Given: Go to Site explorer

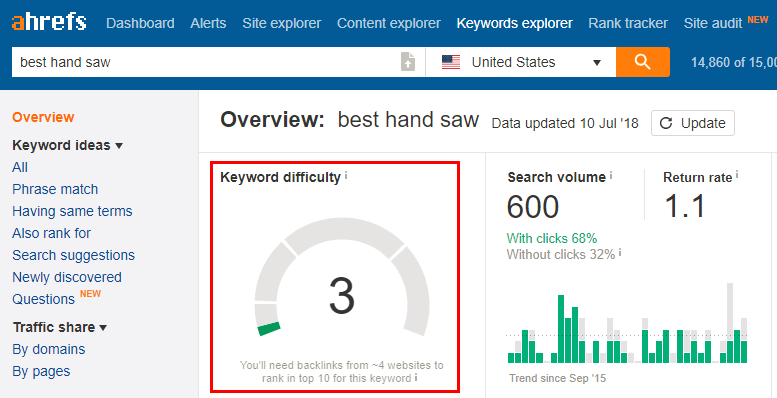Looking at the screenshot, I should click(281, 23).
